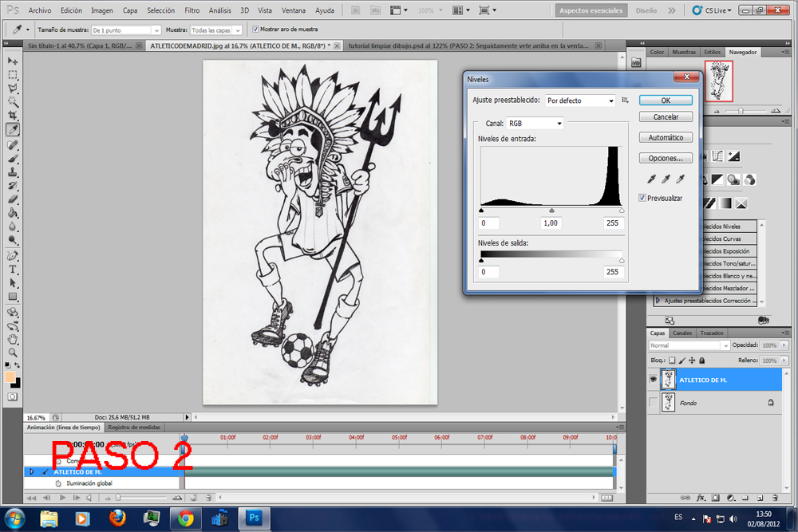798x532 pixels.
Task: Switch to the Canales tab
Action: click(682, 333)
